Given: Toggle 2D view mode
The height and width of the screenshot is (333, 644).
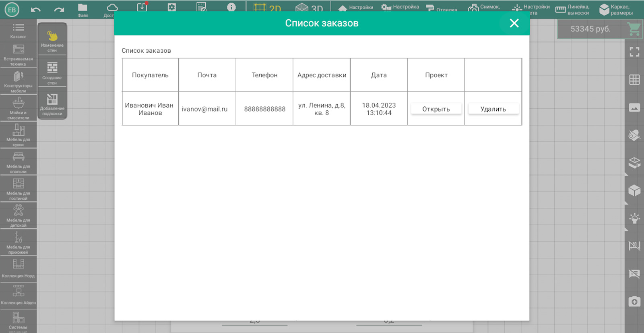Looking at the screenshot, I should (267, 8).
